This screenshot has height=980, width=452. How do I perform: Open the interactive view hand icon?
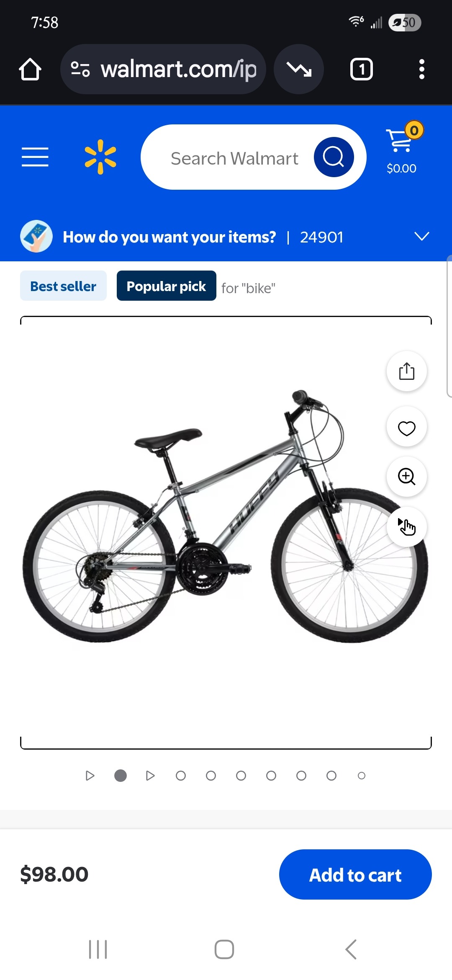coord(407,526)
